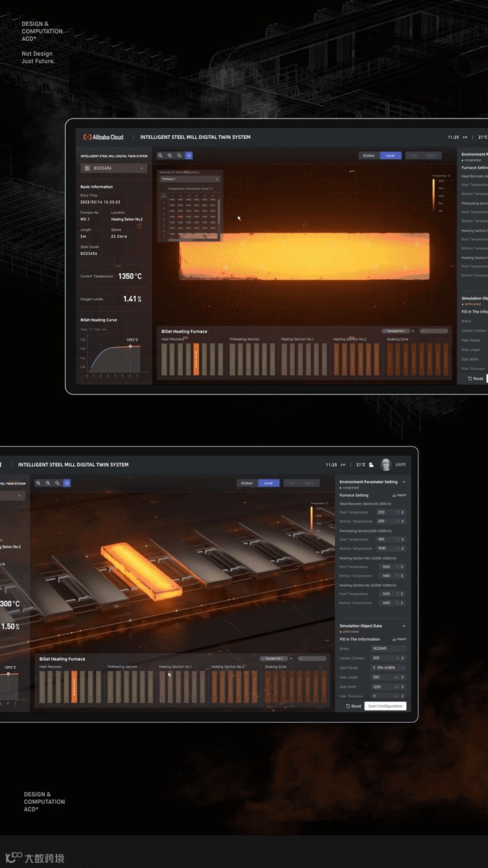
Task: Collapse Environment Parameter Setting section
Action: coord(404,481)
